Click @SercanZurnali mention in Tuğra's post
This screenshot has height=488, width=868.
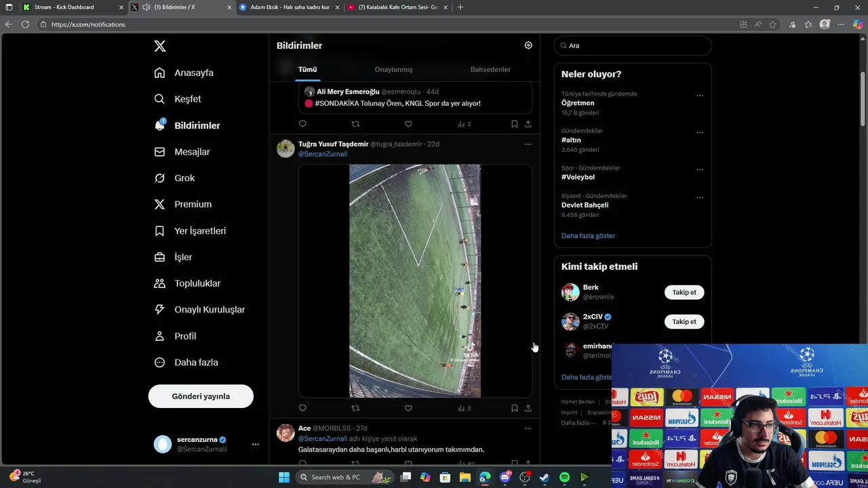323,154
